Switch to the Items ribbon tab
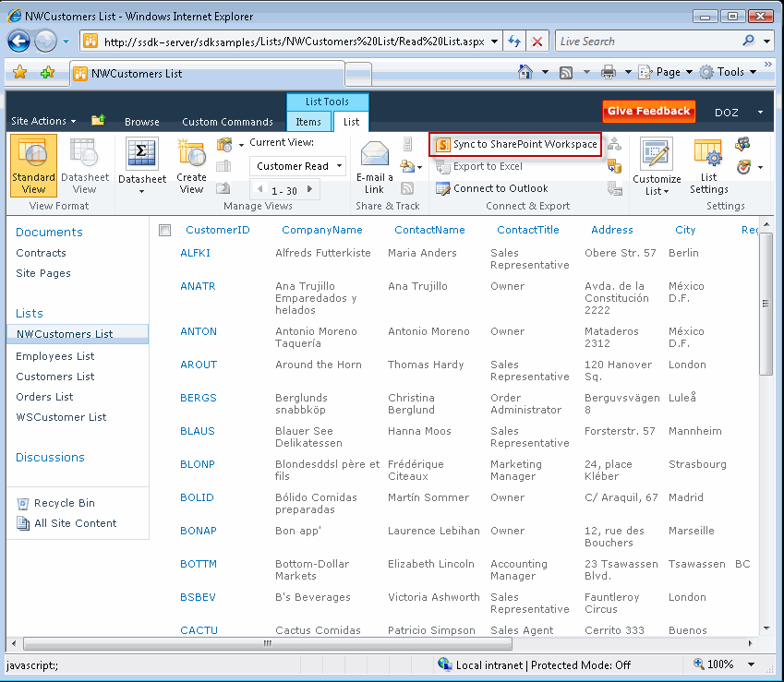 coord(308,122)
